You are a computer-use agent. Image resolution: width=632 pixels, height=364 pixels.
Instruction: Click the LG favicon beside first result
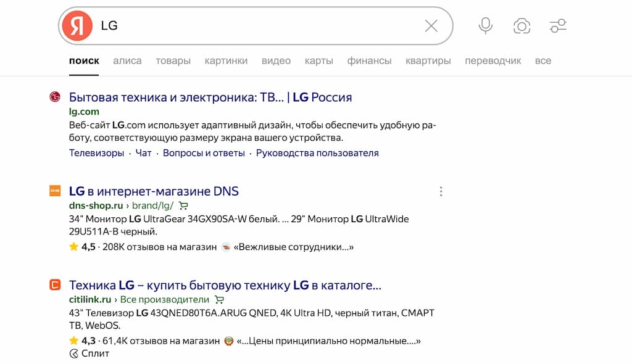coord(55,97)
